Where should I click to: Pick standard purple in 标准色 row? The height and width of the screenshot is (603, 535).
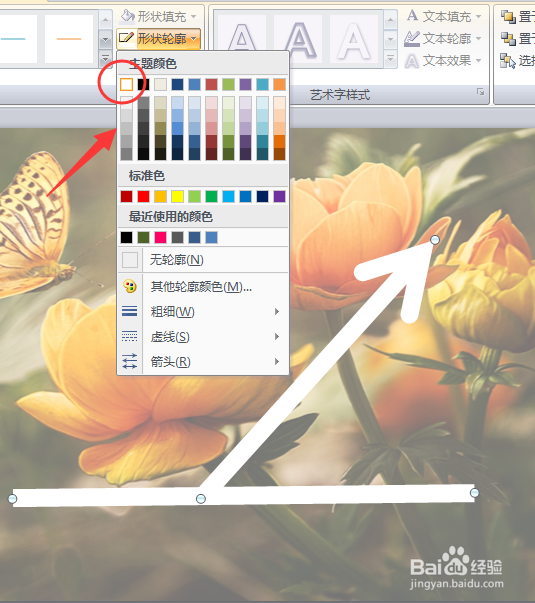point(280,197)
